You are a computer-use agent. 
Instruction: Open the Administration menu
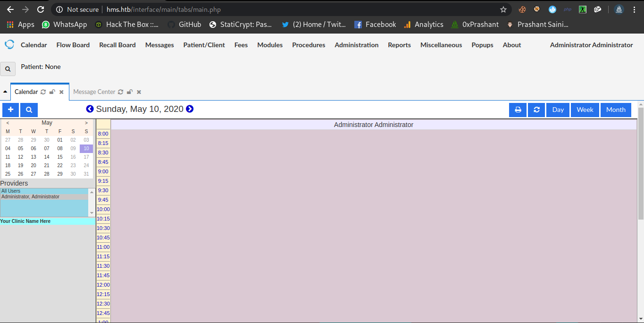pyautogui.click(x=356, y=45)
